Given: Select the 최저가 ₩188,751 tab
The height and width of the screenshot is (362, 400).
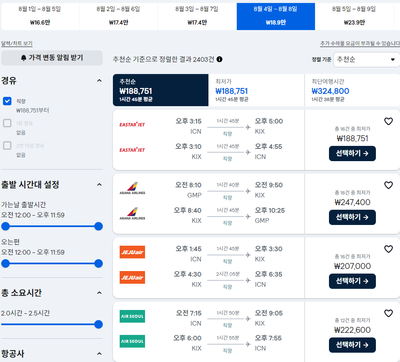Looking at the screenshot, I should [256, 90].
